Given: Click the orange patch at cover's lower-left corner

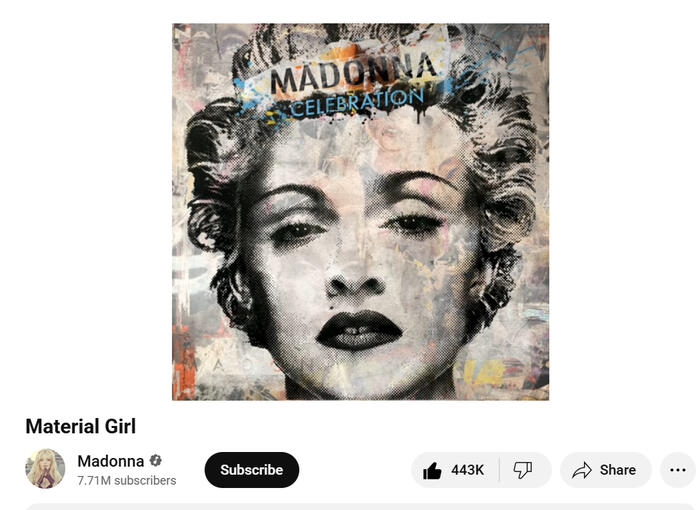Looking at the screenshot, I should coord(183,363).
